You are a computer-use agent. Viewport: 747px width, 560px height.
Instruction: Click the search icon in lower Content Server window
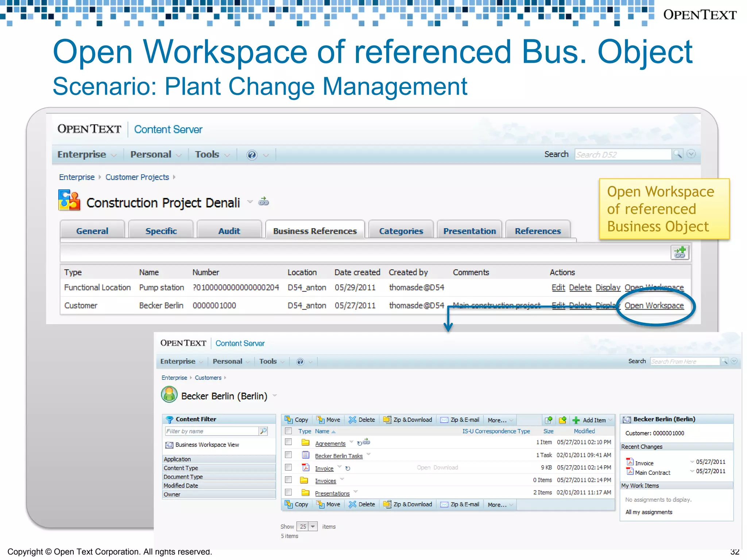click(x=724, y=361)
